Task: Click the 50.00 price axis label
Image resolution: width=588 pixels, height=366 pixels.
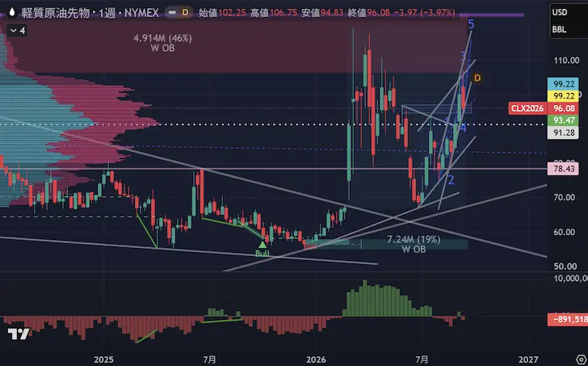Action: click(x=564, y=267)
